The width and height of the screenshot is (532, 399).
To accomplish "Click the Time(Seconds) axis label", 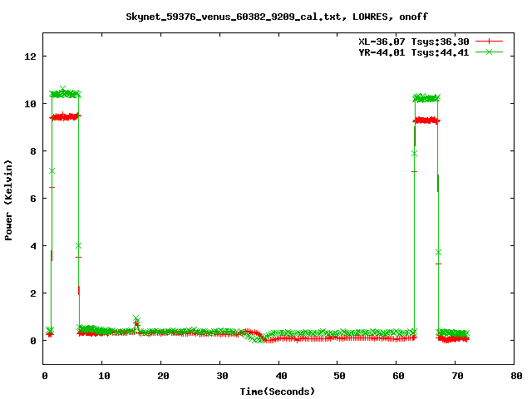I will [x=277, y=392].
